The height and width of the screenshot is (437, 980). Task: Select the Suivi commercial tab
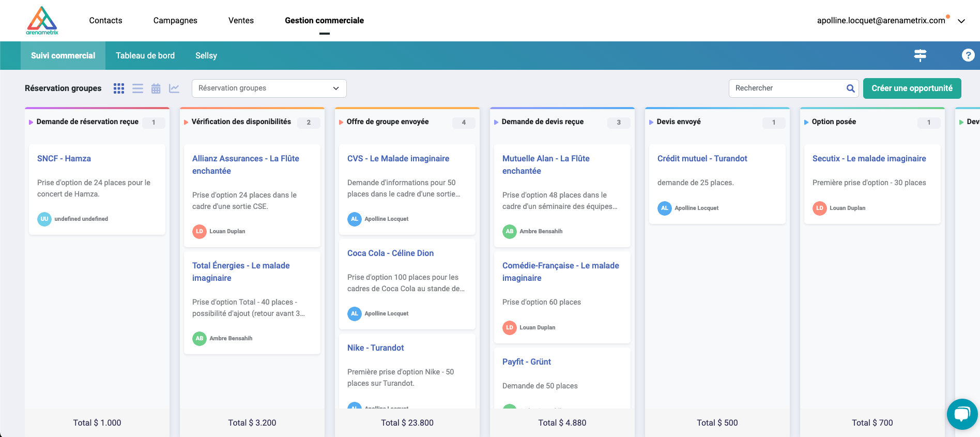point(63,55)
